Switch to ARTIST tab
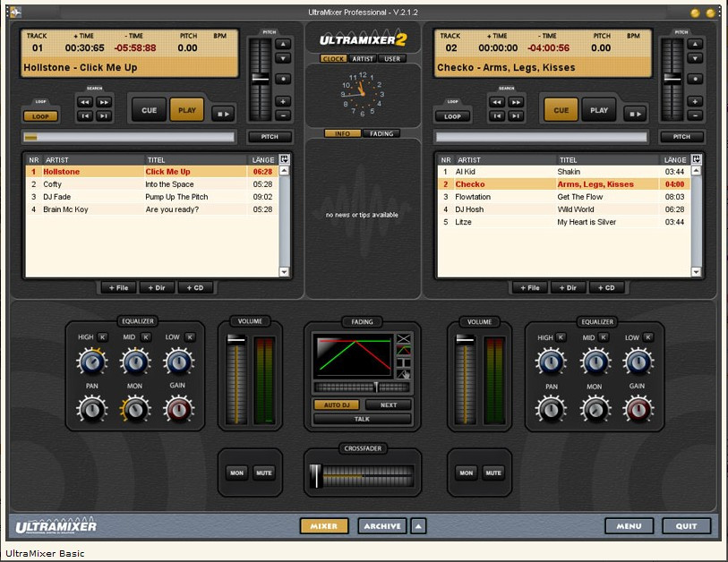This screenshot has height=562, width=728. (363, 59)
